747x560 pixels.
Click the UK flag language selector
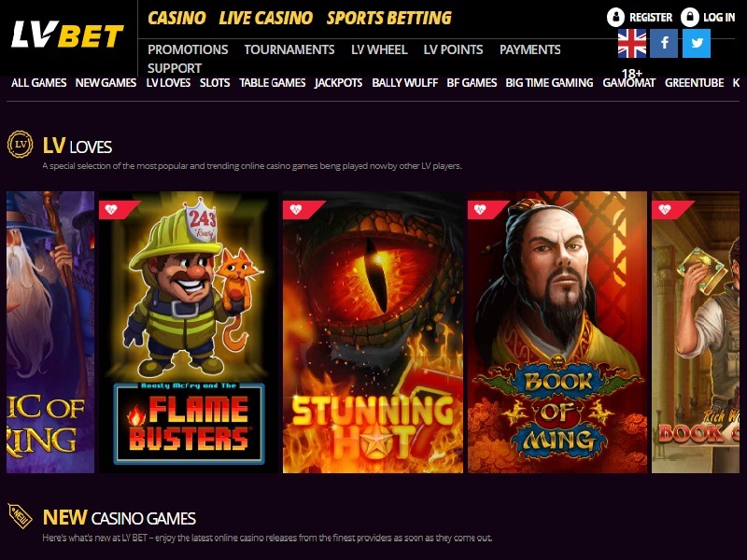[x=632, y=43]
